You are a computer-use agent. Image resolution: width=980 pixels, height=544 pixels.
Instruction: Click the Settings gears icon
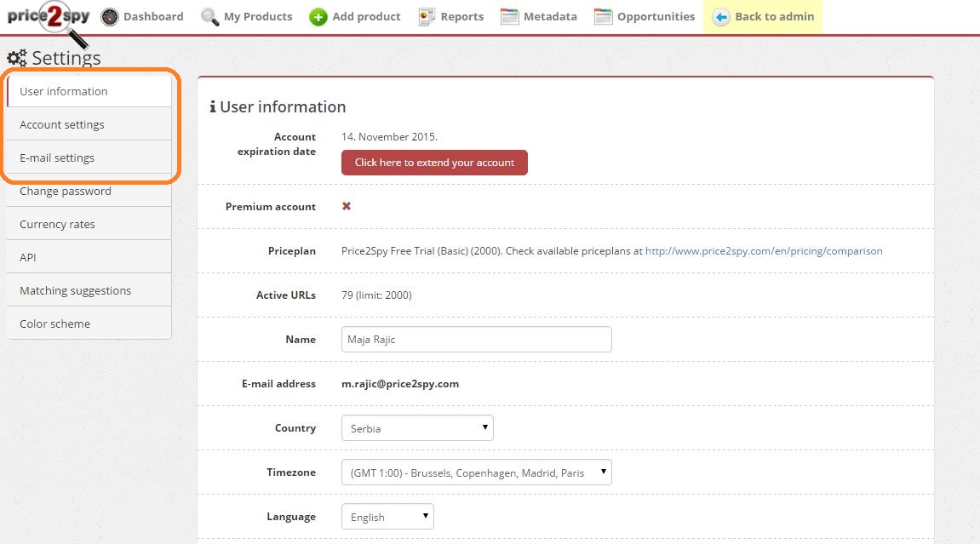[17, 58]
